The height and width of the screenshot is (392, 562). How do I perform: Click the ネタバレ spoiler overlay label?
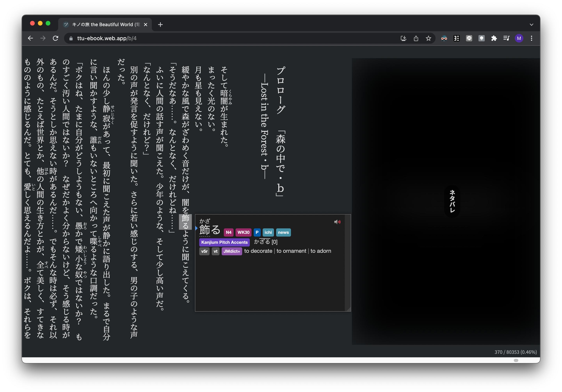click(452, 201)
